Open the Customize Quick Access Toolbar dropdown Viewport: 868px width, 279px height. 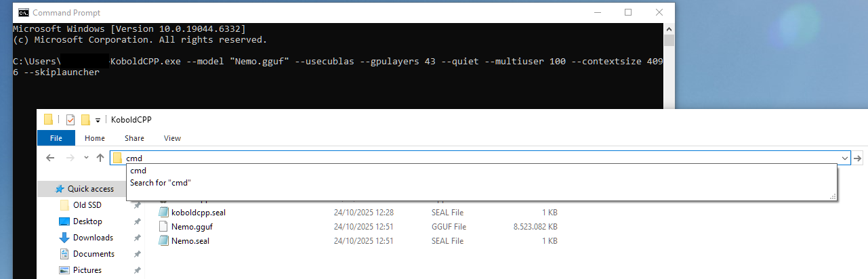click(x=98, y=121)
